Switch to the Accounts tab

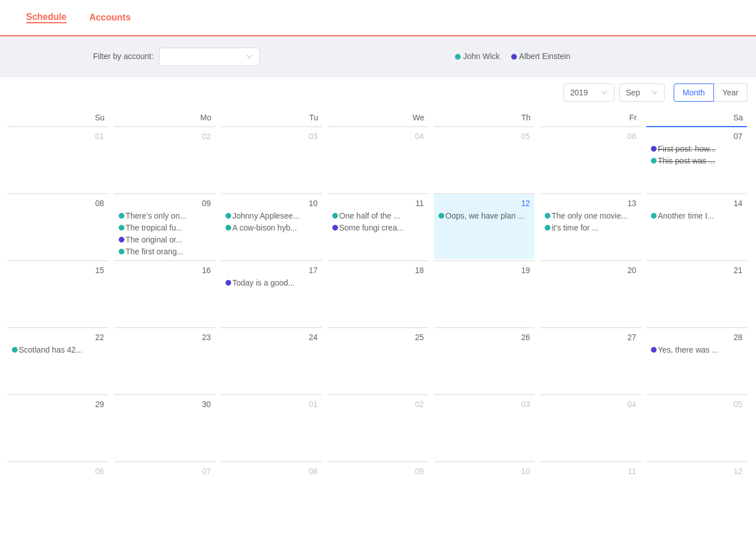click(x=110, y=18)
